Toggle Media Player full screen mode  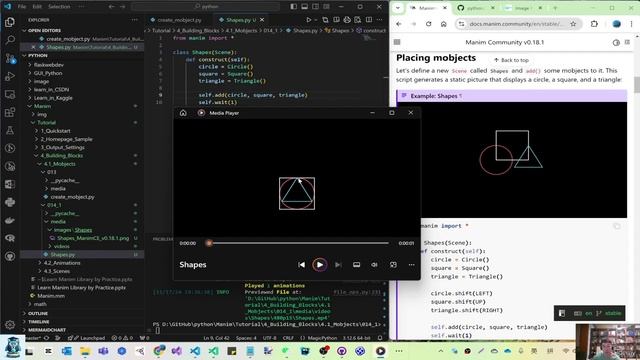pos(393,264)
